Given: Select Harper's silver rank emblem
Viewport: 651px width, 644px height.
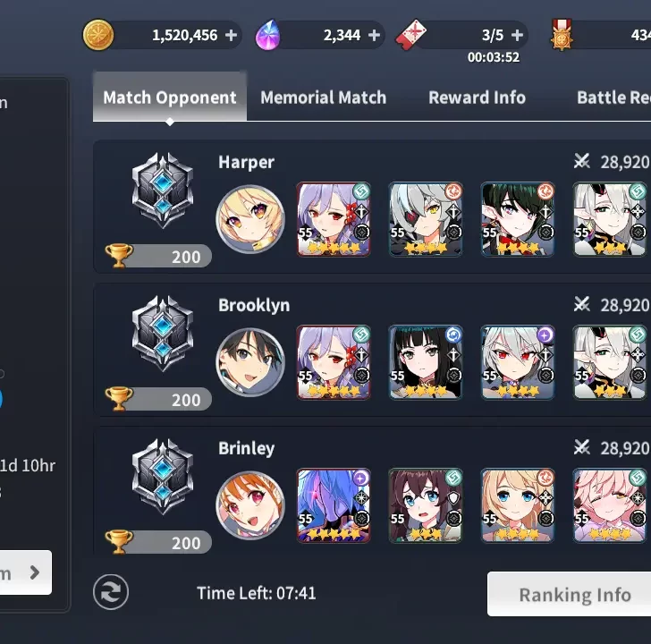Looking at the screenshot, I should pyautogui.click(x=163, y=191).
